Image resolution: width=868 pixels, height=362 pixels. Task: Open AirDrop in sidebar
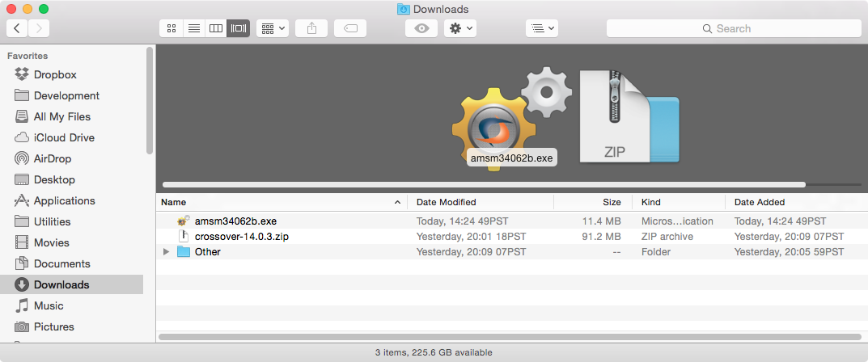(72, 158)
